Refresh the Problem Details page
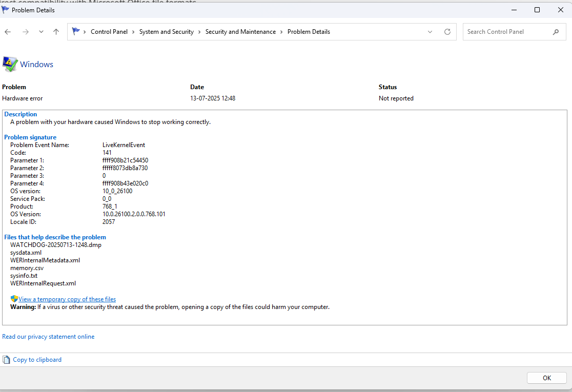This screenshot has height=392, width=572. (447, 32)
